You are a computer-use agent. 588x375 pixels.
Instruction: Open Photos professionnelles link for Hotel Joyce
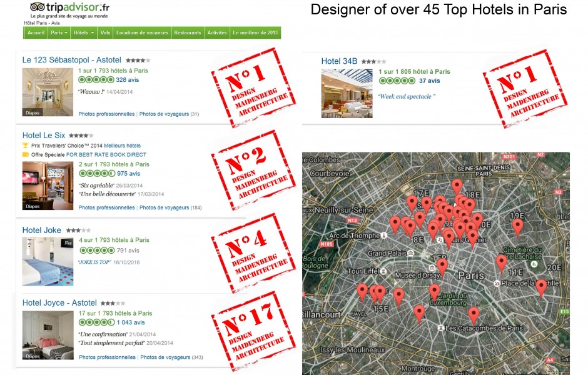click(107, 357)
